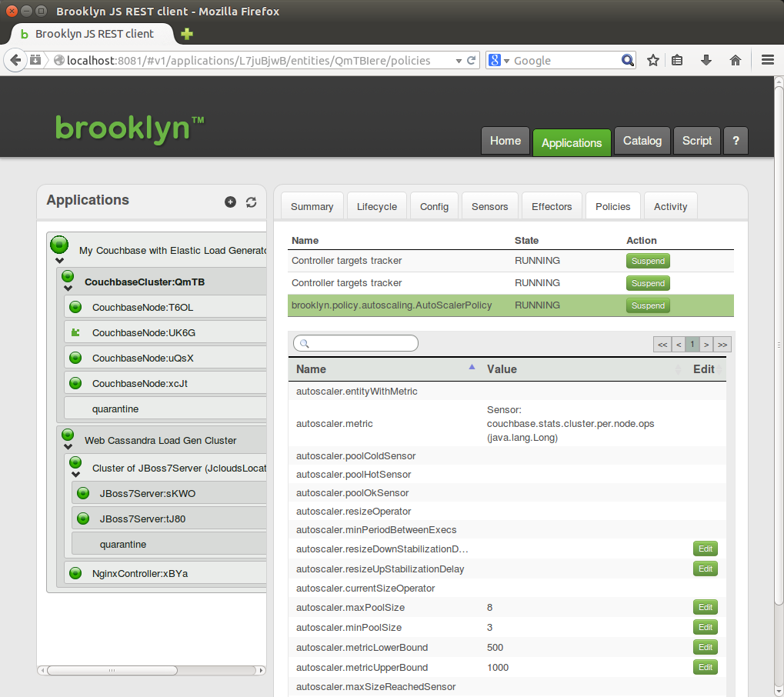The image size is (784, 697).
Task: Open the Firefox hamburger menu
Action: [x=768, y=60]
